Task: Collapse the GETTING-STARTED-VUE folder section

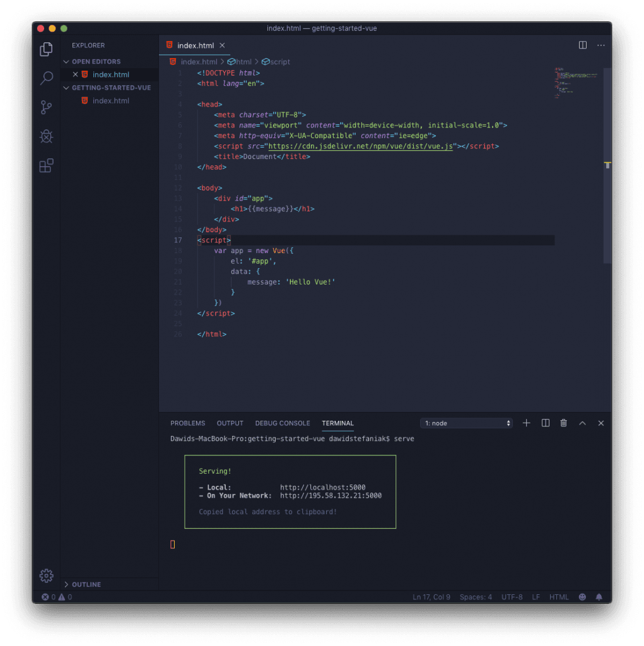Action: coord(66,88)
